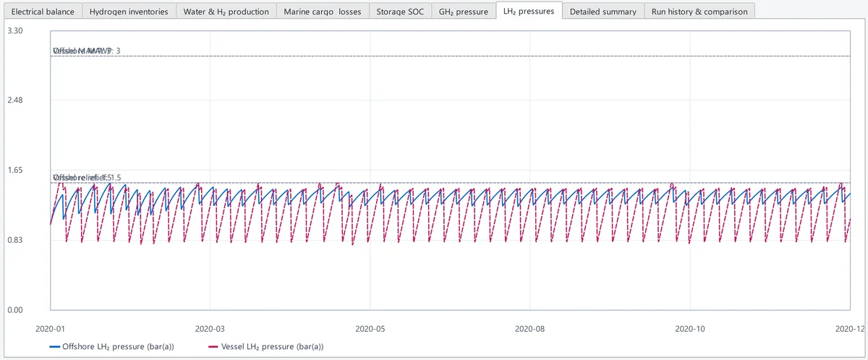Click the 3.30 y-axis label

pyautogui.click(x=14, y=31)
